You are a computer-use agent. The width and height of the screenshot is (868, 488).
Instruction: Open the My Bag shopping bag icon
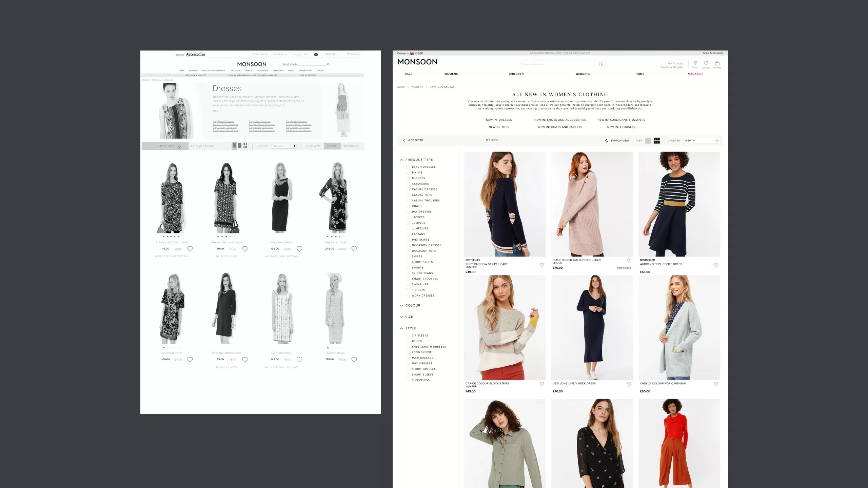click(717, 63)
